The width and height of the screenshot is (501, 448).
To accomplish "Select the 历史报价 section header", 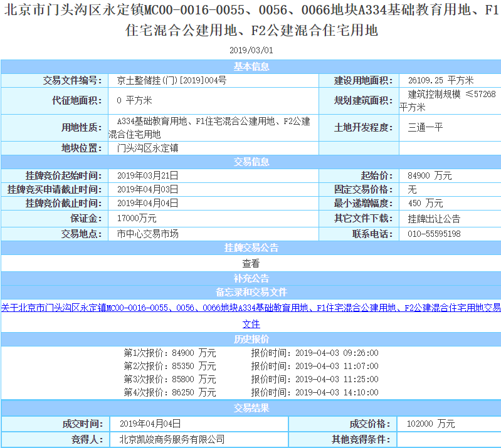I will point(251,339).
